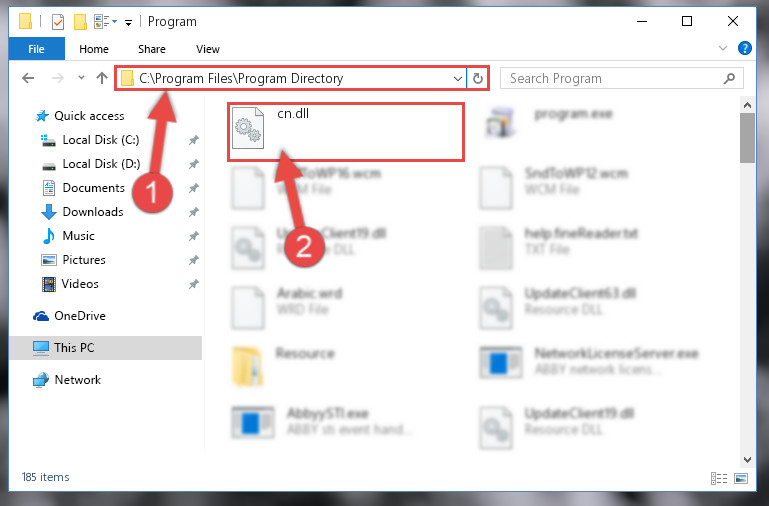Screen dimensions: 769x506
Task: Unpin Downloads from Quick access
Action: point(194,212)
